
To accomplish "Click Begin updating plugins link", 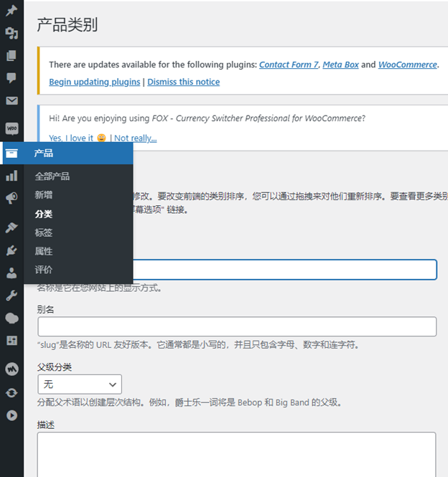I will (x=95, y=82).
